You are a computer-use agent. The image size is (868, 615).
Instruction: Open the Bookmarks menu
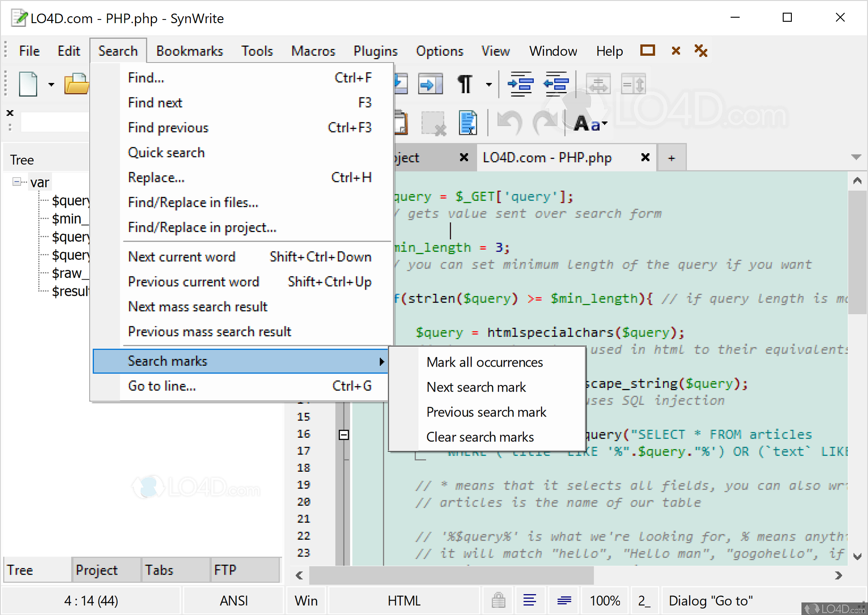point(189,51)
